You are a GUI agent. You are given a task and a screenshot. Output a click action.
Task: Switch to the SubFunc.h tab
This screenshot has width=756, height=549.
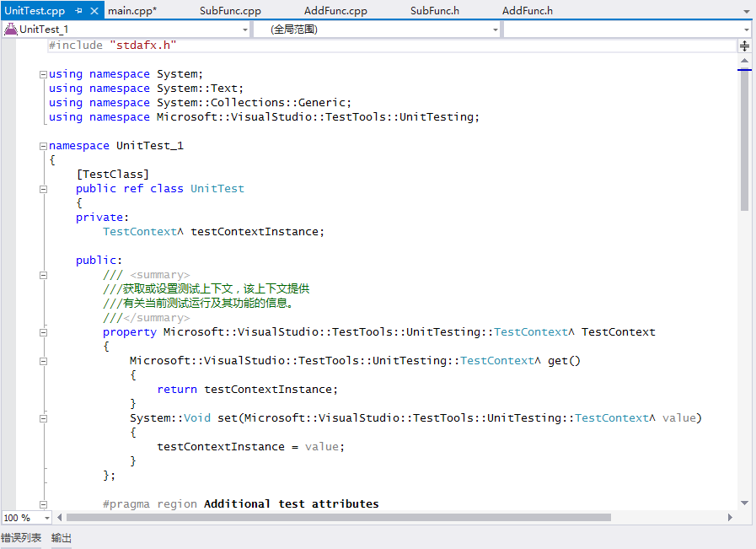tap(434, 11)
